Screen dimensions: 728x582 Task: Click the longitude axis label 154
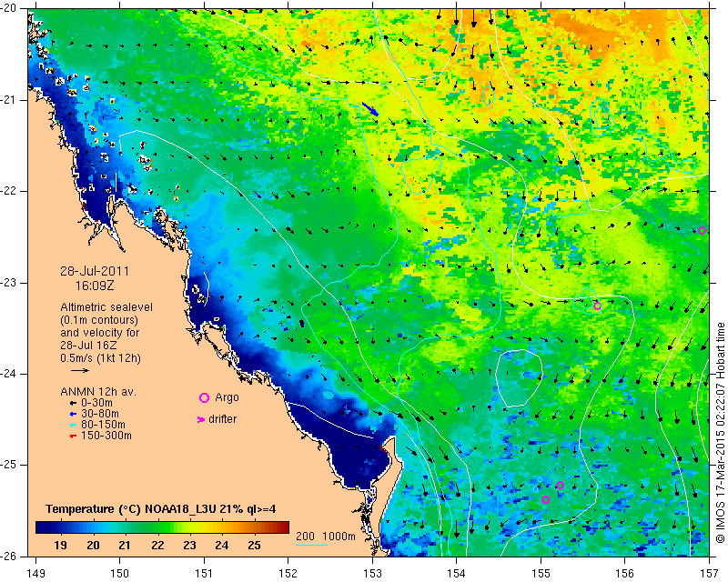457,574
